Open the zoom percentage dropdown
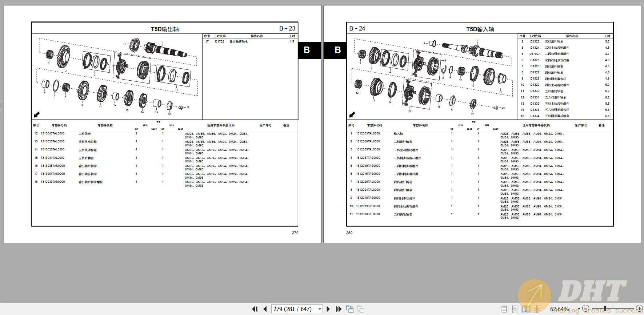644x315 pixels. coord(579,309)
